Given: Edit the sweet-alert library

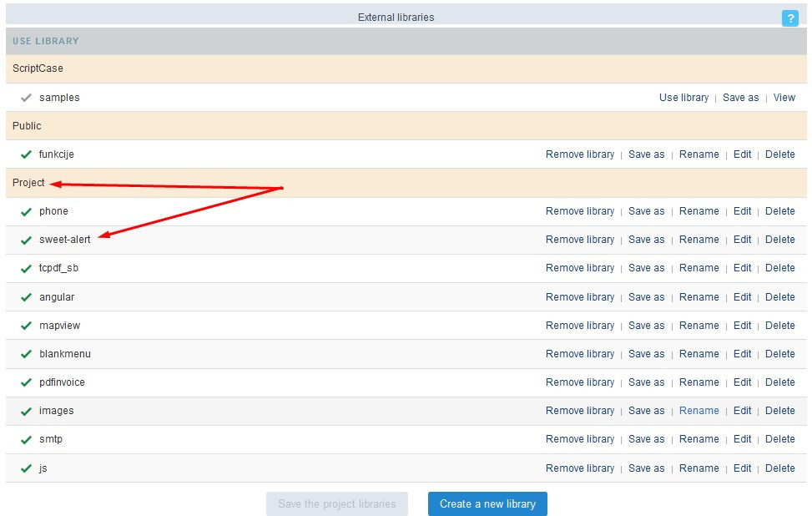Looking at the screenshot, I should [742, 240].
